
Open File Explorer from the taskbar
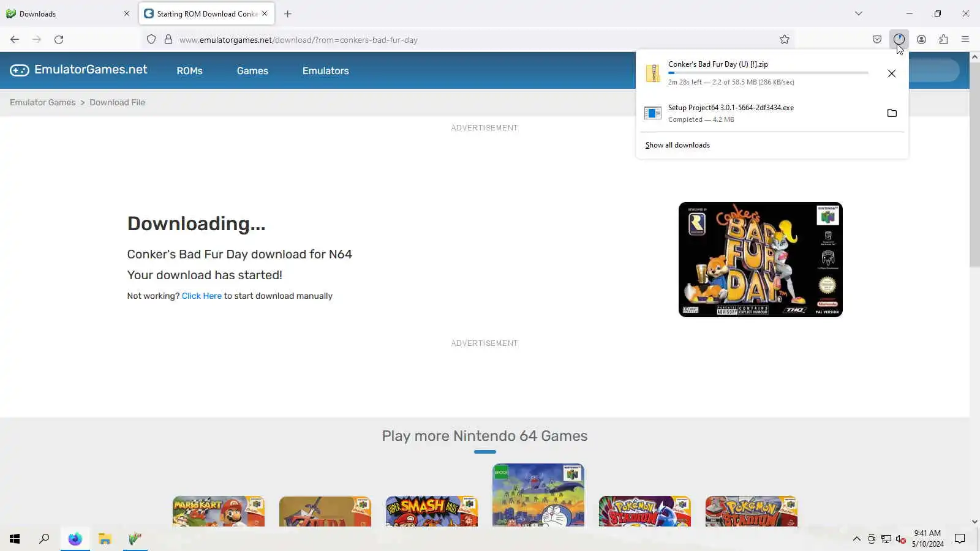pos(105,539)
